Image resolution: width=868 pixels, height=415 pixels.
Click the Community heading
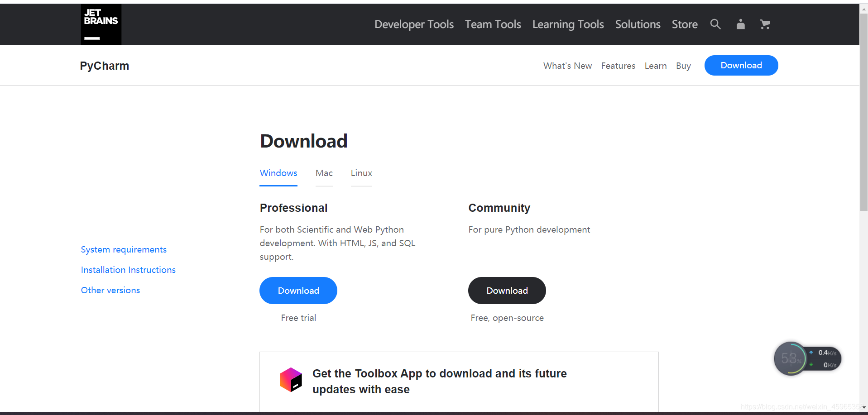point(499,208)
